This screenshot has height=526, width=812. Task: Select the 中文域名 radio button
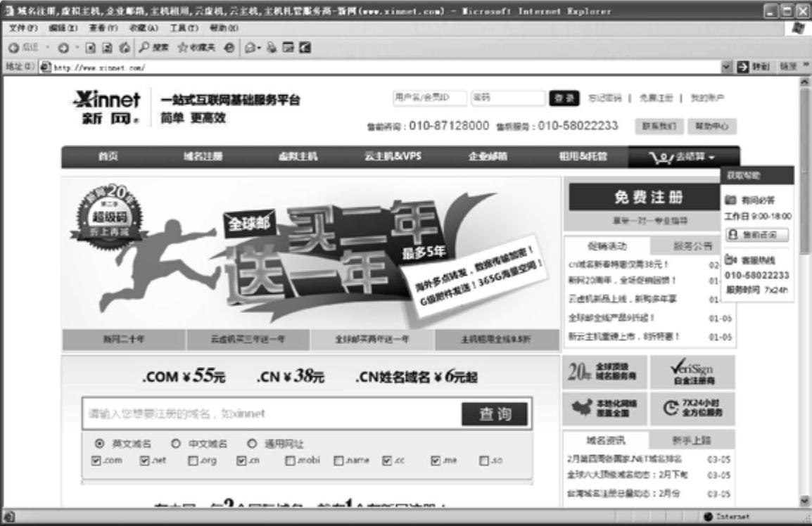tap(175, 443)
